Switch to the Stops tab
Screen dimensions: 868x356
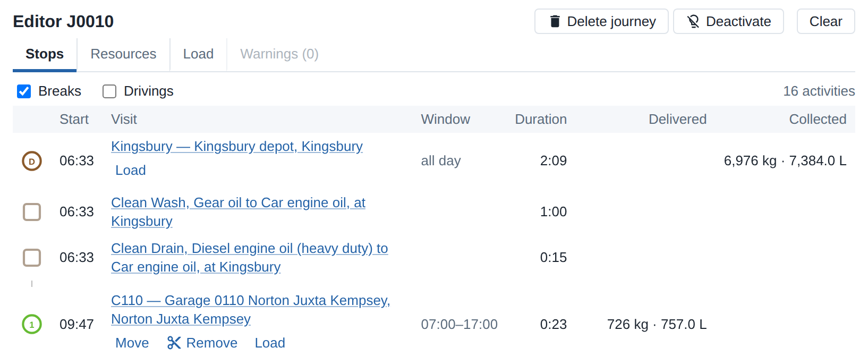pos(45,54)
